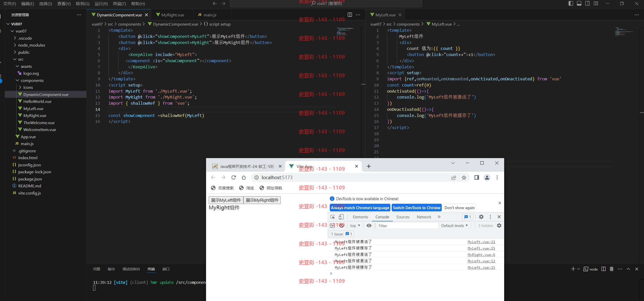Go to Chrome home page
Screen dimensions: 644x301
[244, 177]
